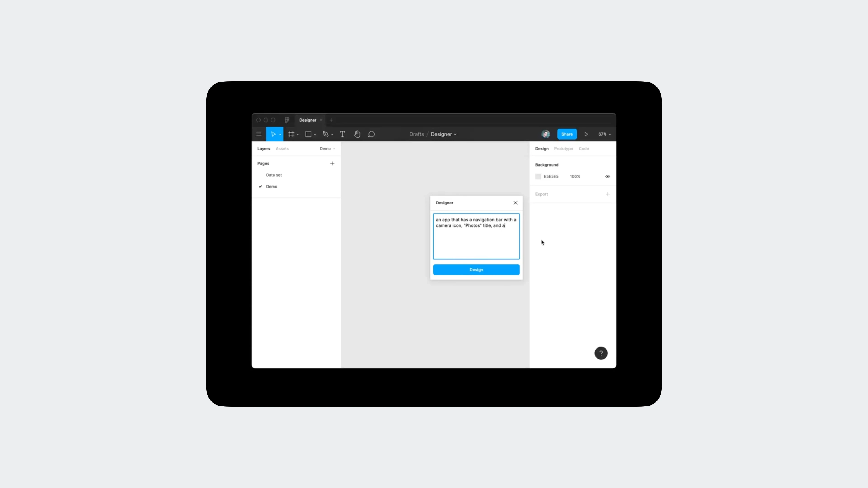Select the Data set page
This screenshot has height=488, width=868.
coord(274,175)
